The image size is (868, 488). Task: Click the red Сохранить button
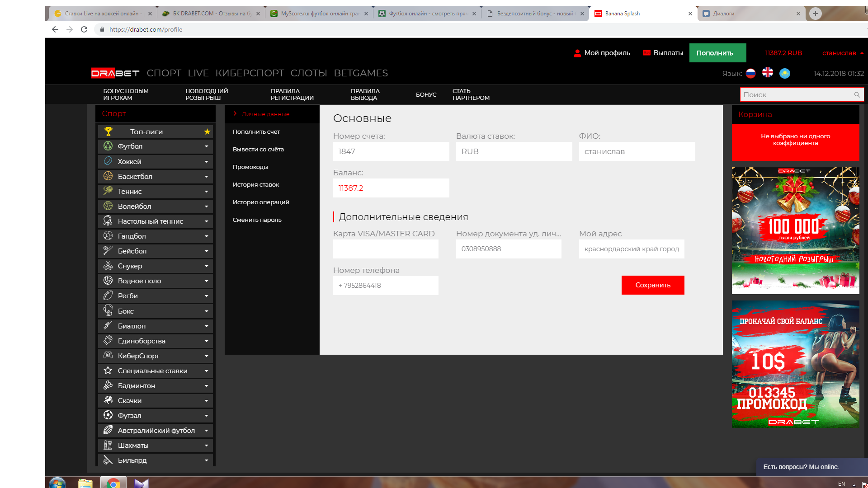tap(653, 285)
